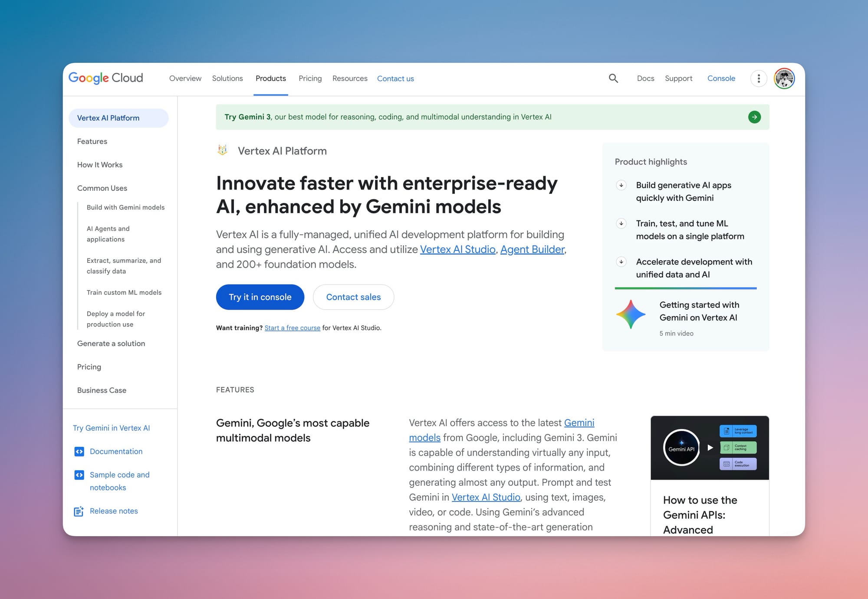Open the three-dot more options menu
Image resolution: width=868 pixels, height=599 pixels.
tap(759, 79)
